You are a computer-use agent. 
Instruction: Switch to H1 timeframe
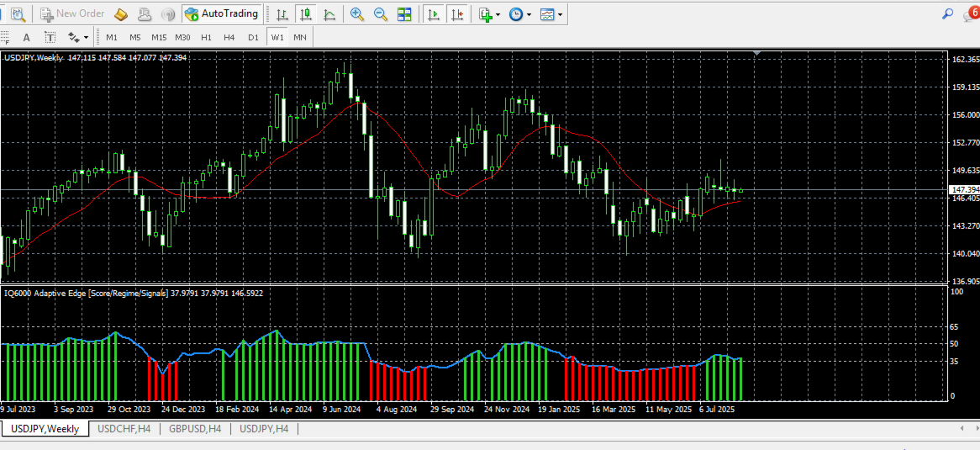click(x=206, y=38)
